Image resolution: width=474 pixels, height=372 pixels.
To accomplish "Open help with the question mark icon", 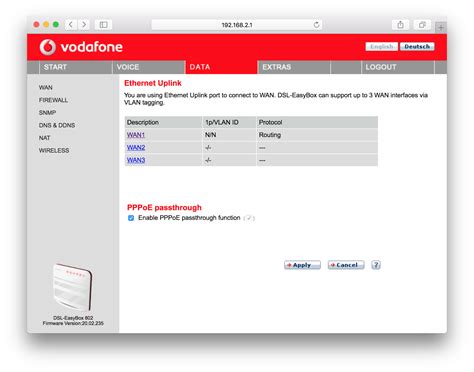I will [376, 265].
